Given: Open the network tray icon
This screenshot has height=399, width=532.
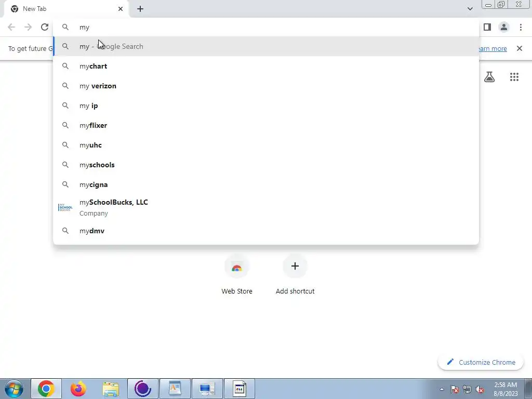Looking at the screenshot, I should coord(467,389).
